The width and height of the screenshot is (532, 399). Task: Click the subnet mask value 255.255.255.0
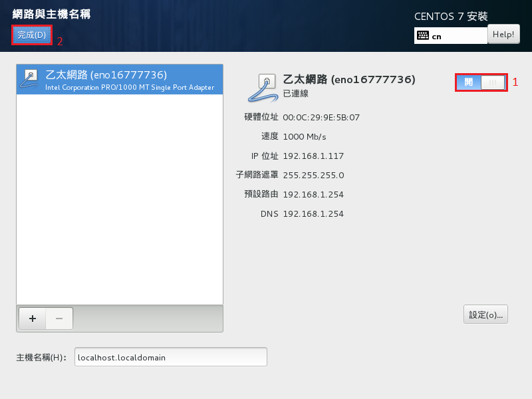(x=313, y=176)
